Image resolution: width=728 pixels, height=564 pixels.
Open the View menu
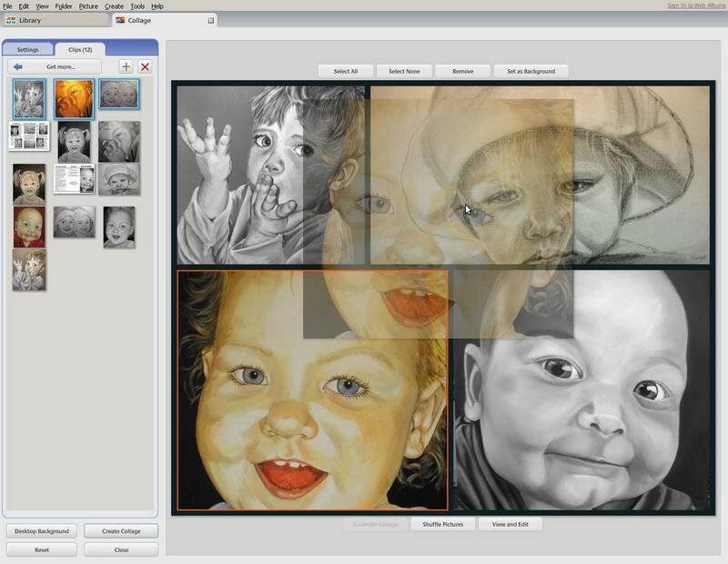pyautogui.click(x=42, y=6)
